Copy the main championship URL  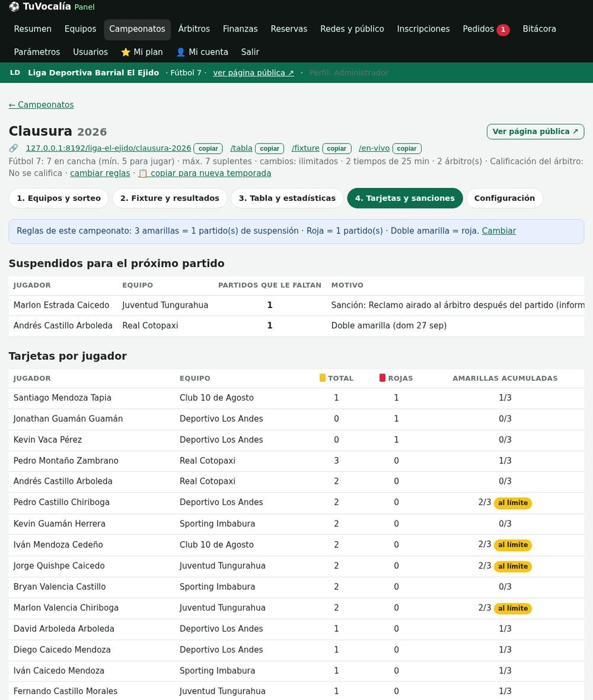pyautogui.click(x=208, y=149)
